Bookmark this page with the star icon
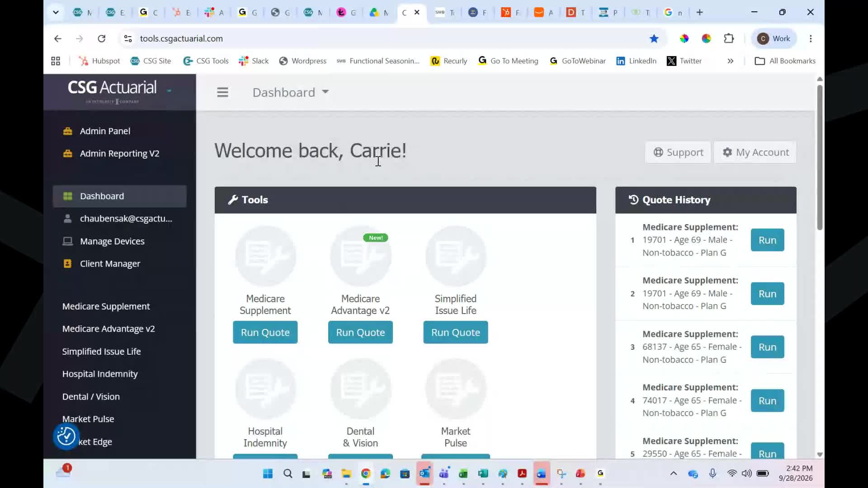Image resolution: width=868 pixels, height=488 pixels. pos(654,38)
